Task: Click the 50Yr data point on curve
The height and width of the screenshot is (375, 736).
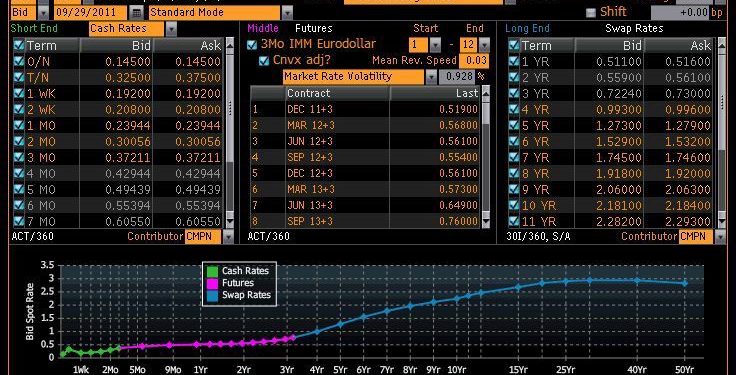Action: (x=684, y=283)
